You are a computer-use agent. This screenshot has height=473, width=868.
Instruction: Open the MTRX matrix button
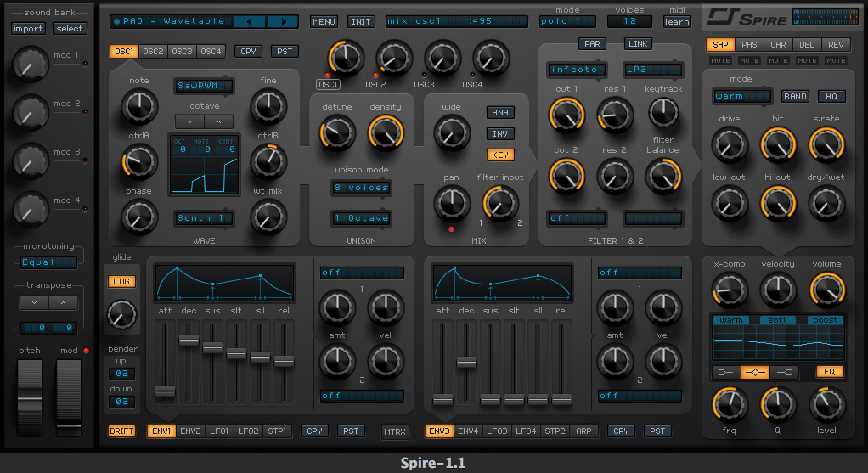[x=395, y=431]
